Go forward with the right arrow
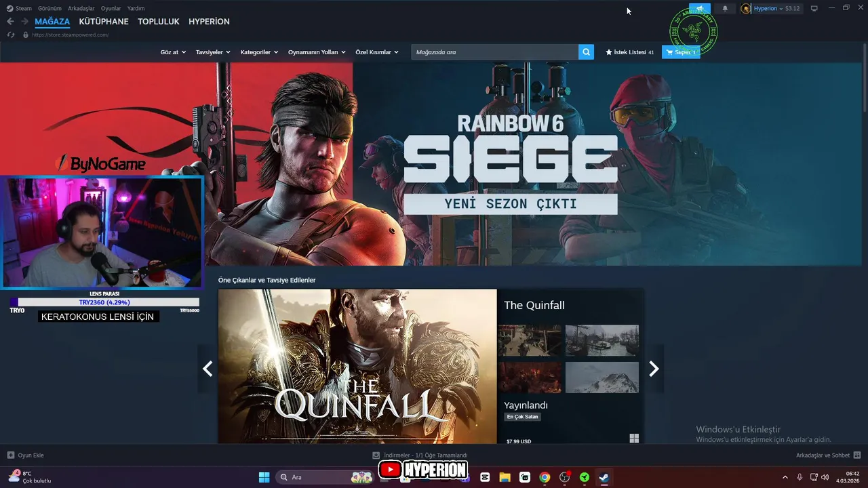 24,22
